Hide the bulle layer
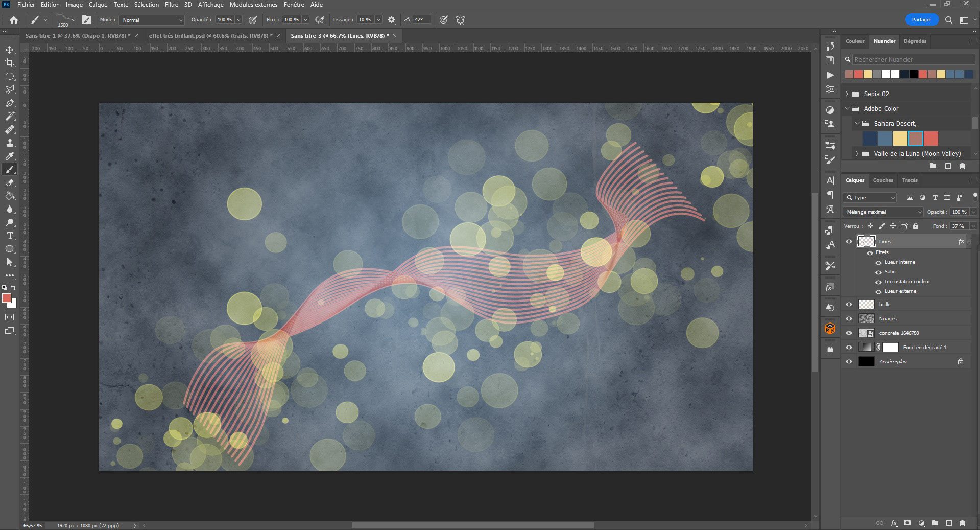The image size is (980, 530). 849,304
